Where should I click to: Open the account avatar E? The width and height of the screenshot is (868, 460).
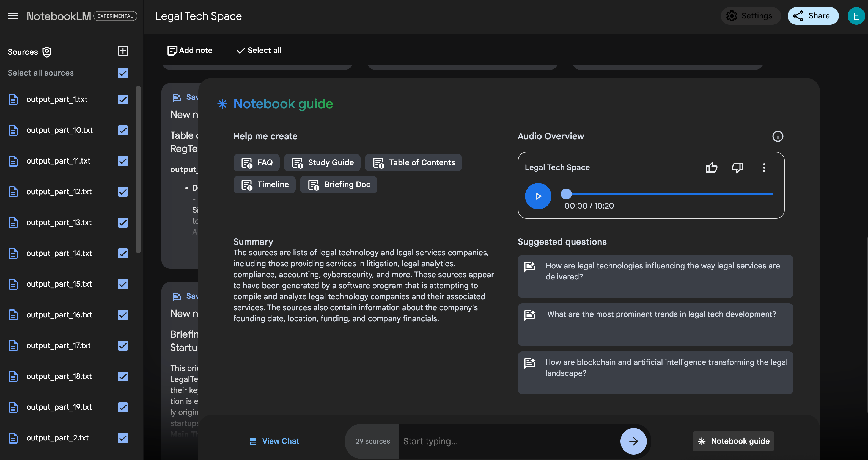856,16
